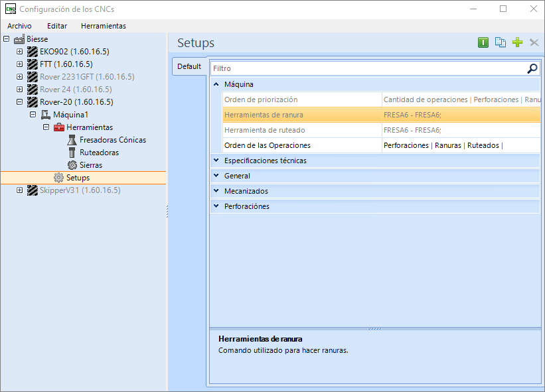The height and width of the screenshot is (392, 545).
Task: Open the Herramientas menu
Action: 104,26
